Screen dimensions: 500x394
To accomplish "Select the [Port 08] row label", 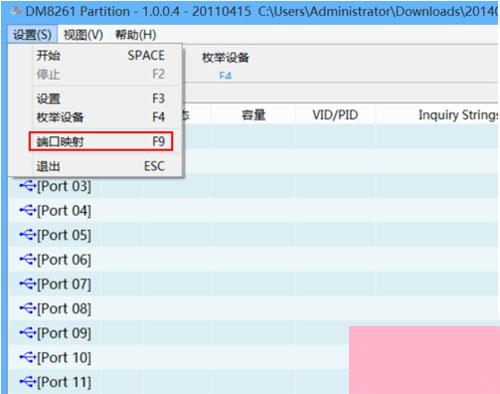I will (x=64, y=308).
